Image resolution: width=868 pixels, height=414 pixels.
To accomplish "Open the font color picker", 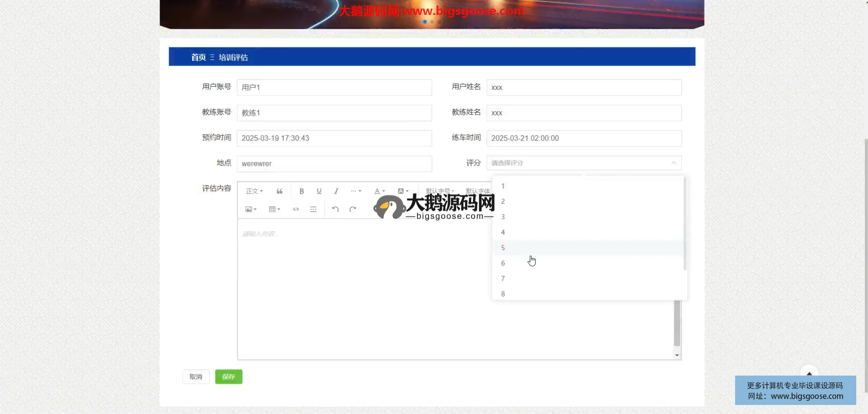I will click(x=379, y=191).
